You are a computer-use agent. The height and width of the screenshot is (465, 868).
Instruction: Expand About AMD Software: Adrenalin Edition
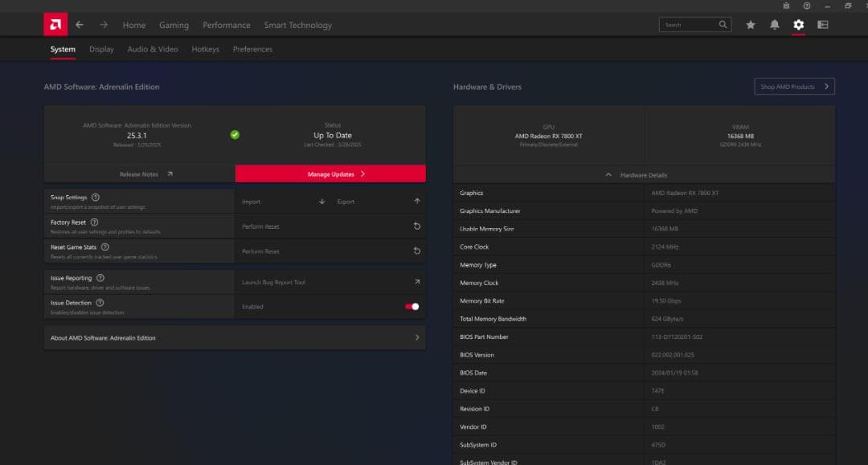[x=416, y=338]
